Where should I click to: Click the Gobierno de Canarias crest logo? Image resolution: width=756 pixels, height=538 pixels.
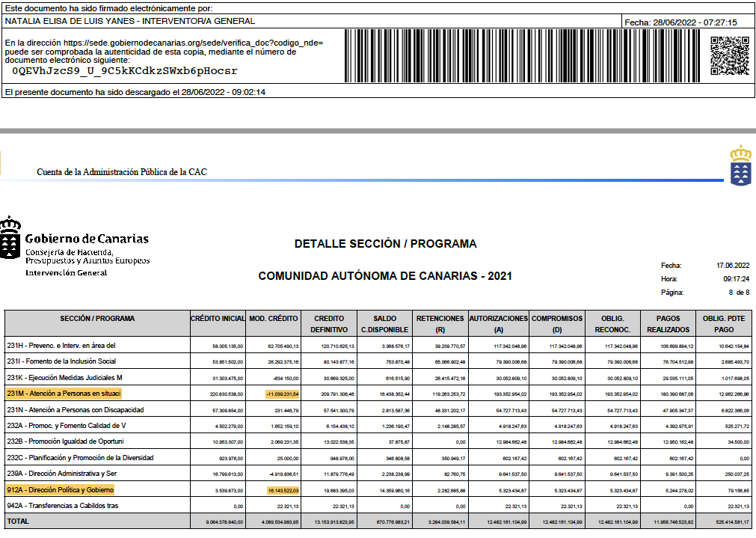[10, 238]
